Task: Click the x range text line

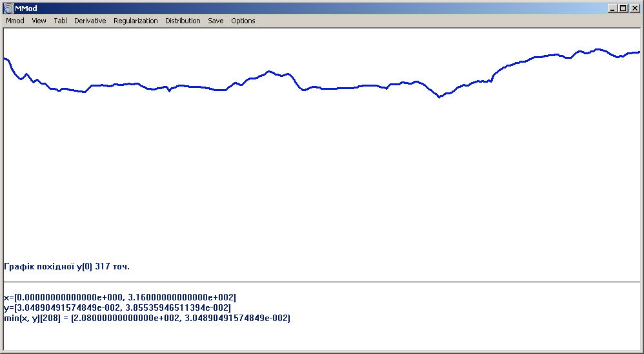Action: pos(120,297)
